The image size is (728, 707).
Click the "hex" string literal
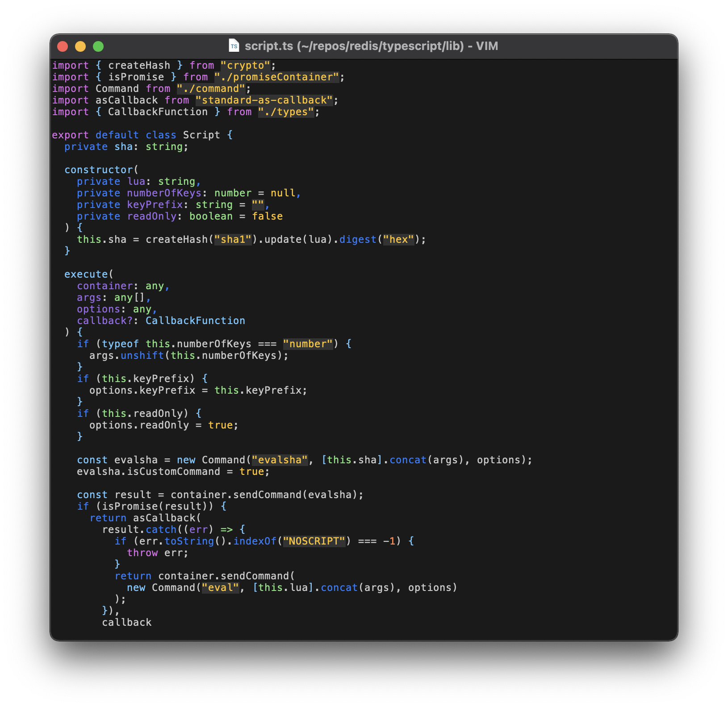pyautogui.click(x=398, y=240)
